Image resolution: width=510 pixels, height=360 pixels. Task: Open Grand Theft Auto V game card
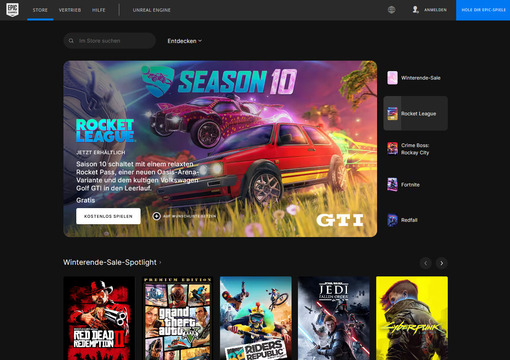[178, 318]
